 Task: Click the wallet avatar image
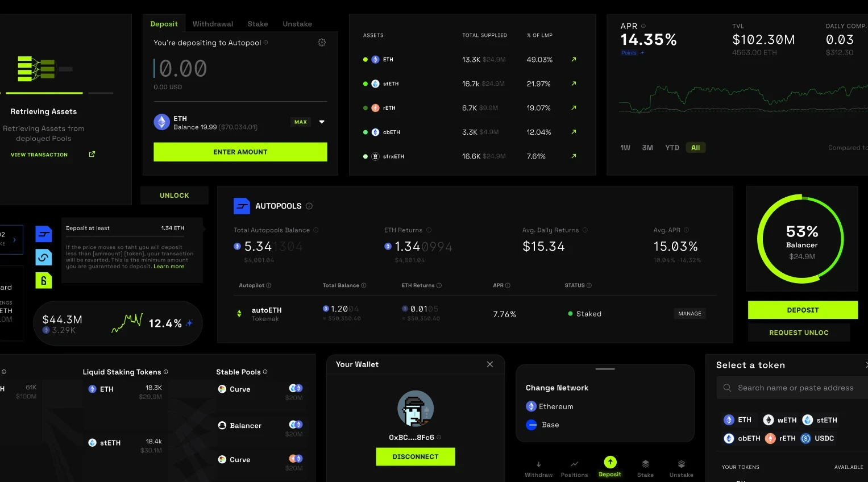click(x=416, y=409)
